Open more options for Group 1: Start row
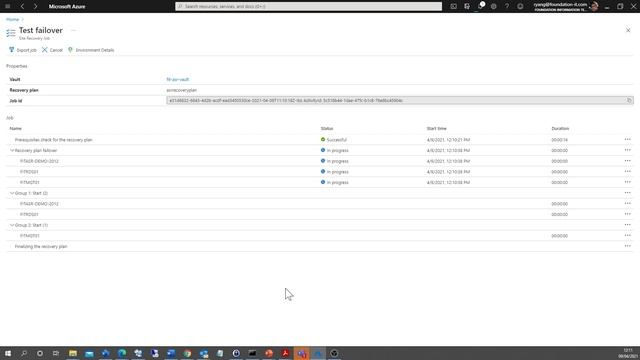640x360 pixels. [627, 193]
